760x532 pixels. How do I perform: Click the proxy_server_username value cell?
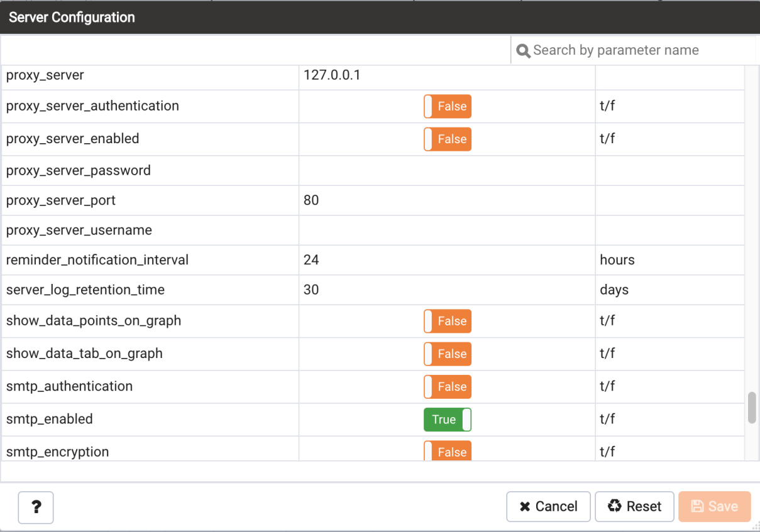tap(447, 231)
